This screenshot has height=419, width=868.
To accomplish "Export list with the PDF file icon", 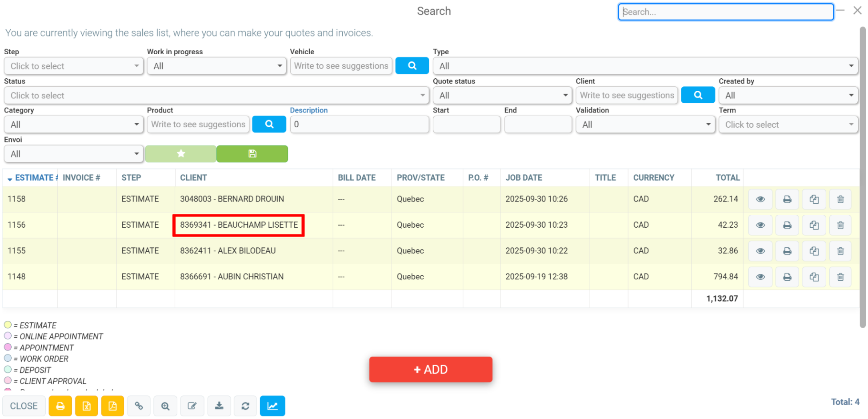I will (x=112, y=406).
